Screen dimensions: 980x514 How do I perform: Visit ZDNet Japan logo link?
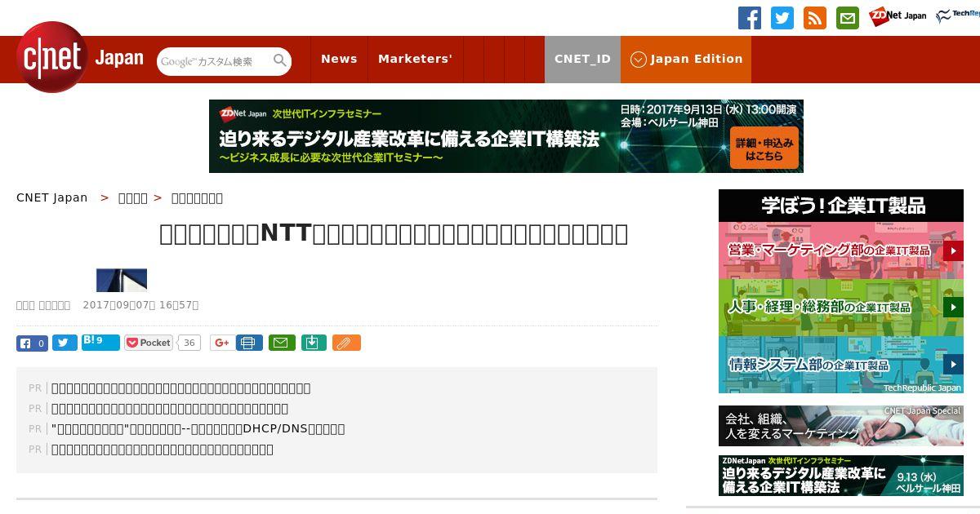[898, 16]
